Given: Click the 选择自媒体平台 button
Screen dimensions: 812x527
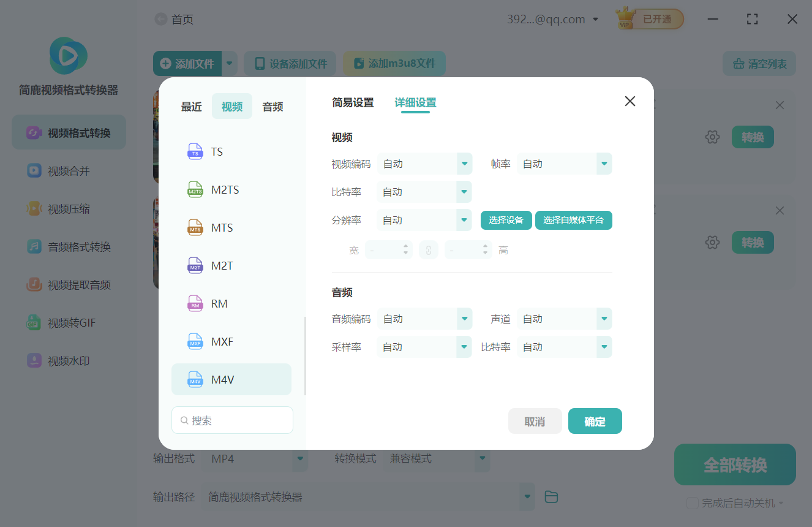Looking at the screenshot, I should pos(573,220).
